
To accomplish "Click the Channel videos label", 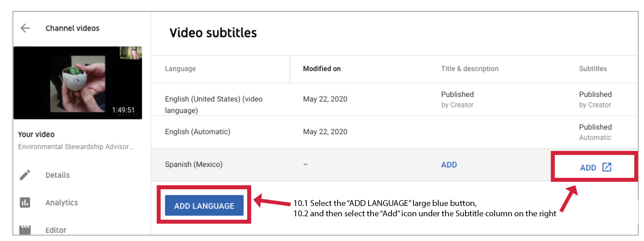I will coord(72,28).
